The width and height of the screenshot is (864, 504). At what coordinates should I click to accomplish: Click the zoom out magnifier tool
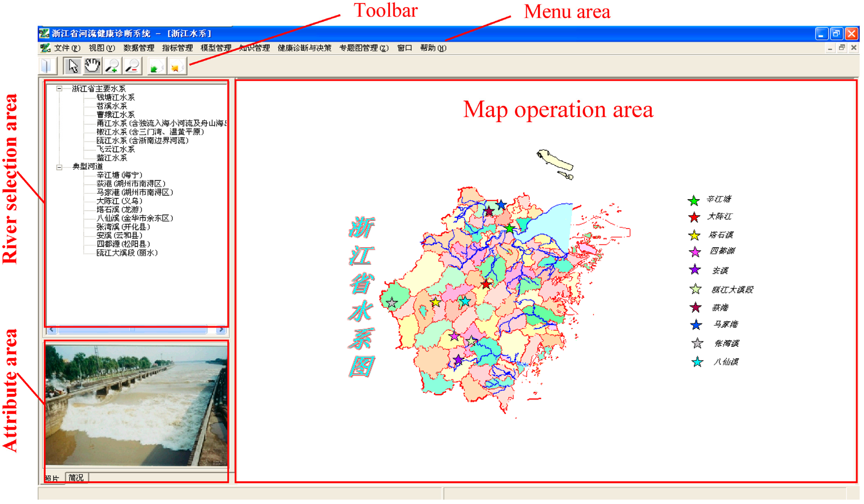click(132, 66)
